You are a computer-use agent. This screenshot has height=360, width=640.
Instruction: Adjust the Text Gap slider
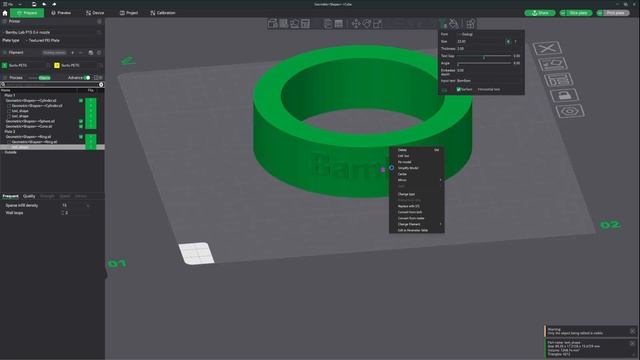click(484, 56)
